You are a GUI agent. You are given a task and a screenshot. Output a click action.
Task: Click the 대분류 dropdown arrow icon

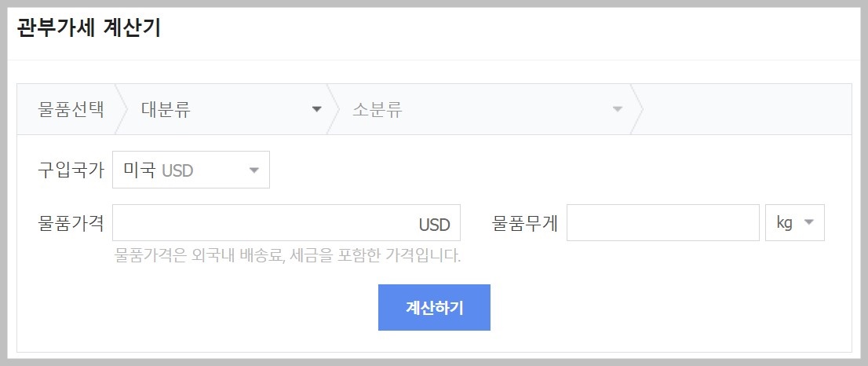[x=317, y=109]
